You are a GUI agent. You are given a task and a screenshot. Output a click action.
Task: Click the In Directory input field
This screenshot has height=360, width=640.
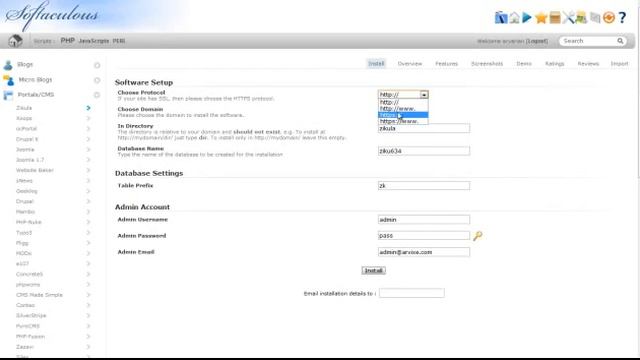[x=424, y=128]
